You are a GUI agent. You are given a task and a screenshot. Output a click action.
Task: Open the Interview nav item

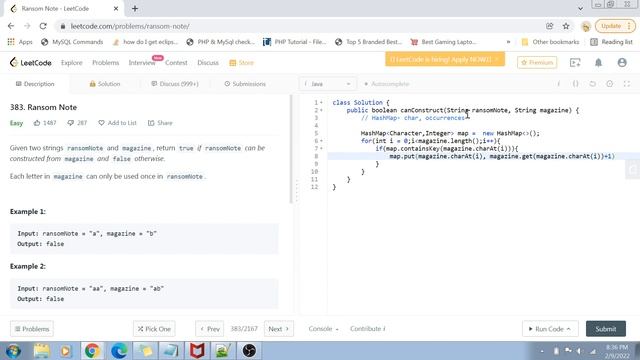point(142,62)
